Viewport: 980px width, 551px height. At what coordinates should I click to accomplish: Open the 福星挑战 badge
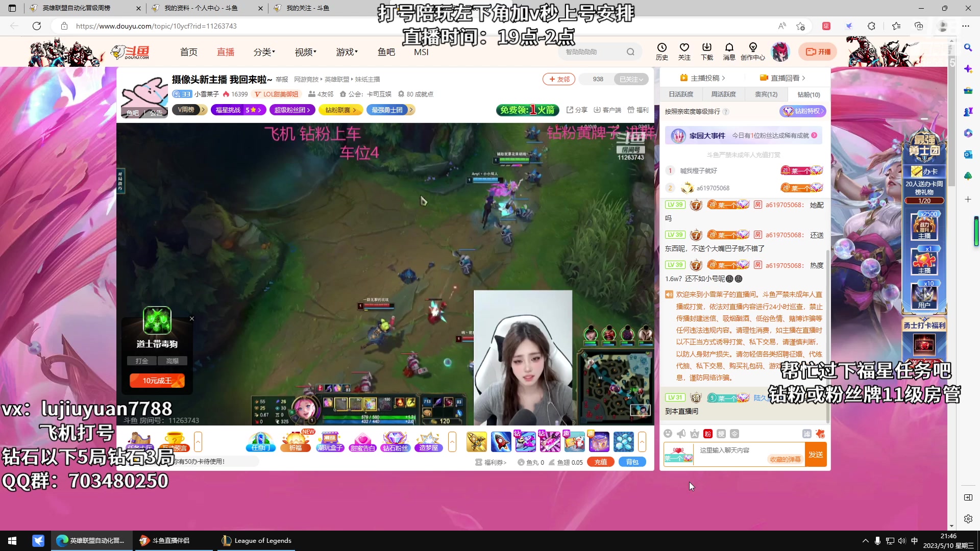click(238, 110)
